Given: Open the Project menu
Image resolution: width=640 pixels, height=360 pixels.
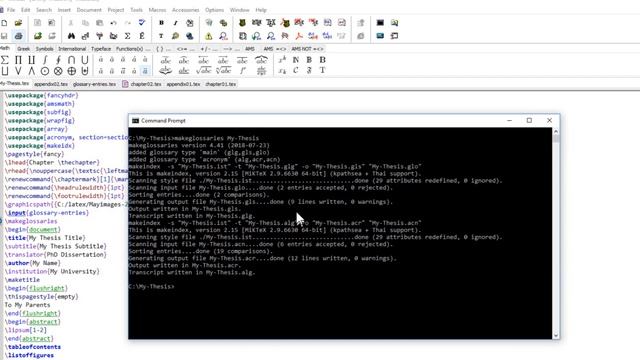Looking at the screenshot, I should pos(116,10).
